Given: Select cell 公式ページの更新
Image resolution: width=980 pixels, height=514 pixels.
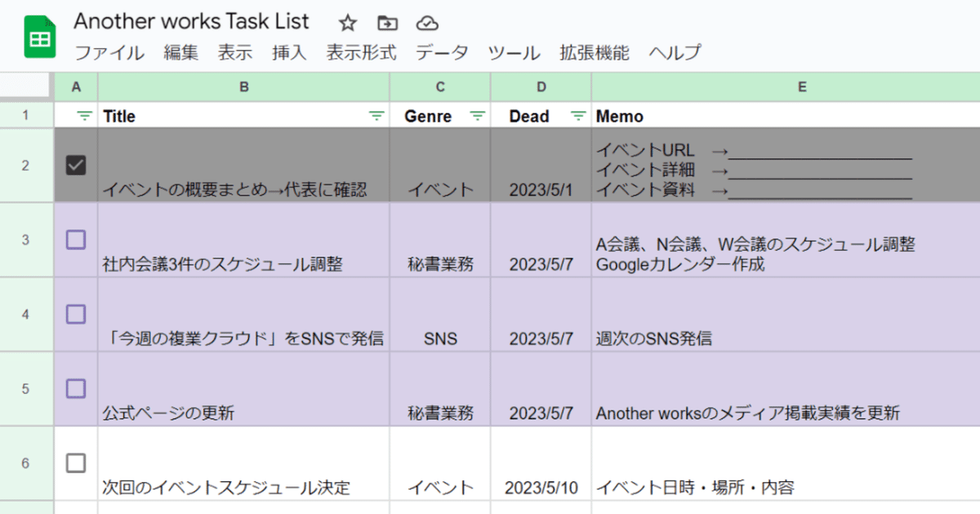Looking at the screenshot, I should click(x=243, y=388).
